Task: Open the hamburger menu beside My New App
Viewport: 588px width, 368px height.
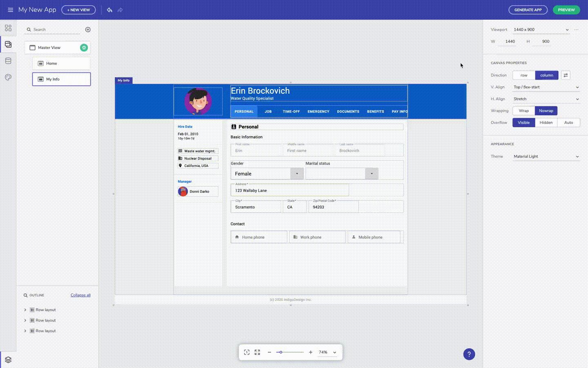Action: point(11,10)
